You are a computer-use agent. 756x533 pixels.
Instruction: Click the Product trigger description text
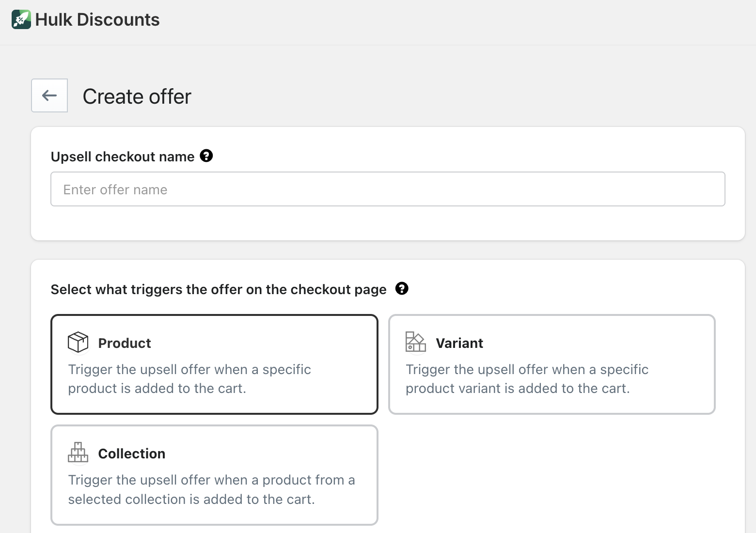(x=189, y=379)
